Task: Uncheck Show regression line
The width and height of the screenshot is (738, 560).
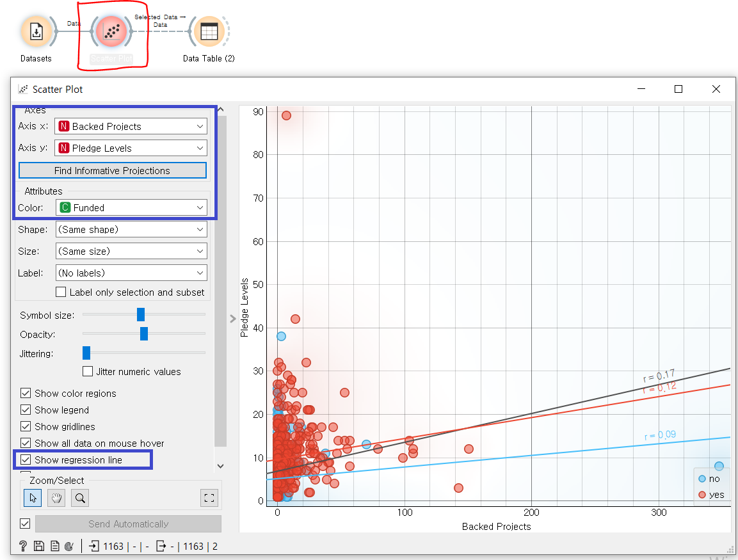Action: [x=26, y=460]
